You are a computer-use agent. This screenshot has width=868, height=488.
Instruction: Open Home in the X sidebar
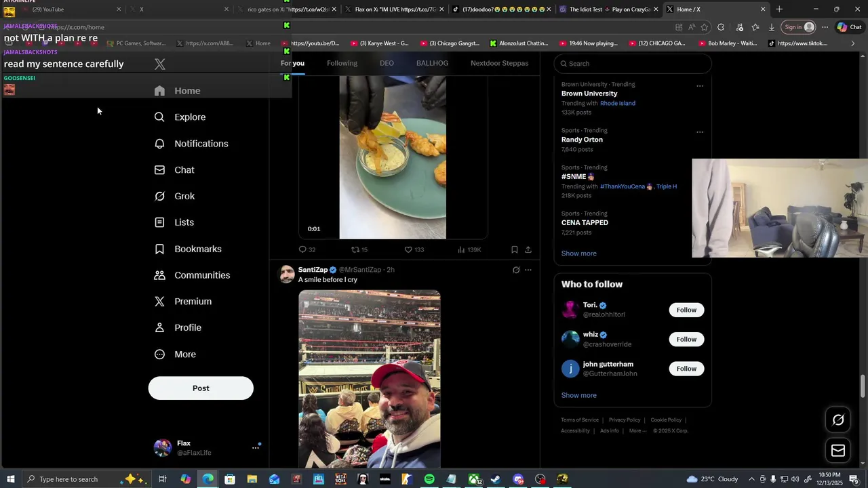[178, 91]
